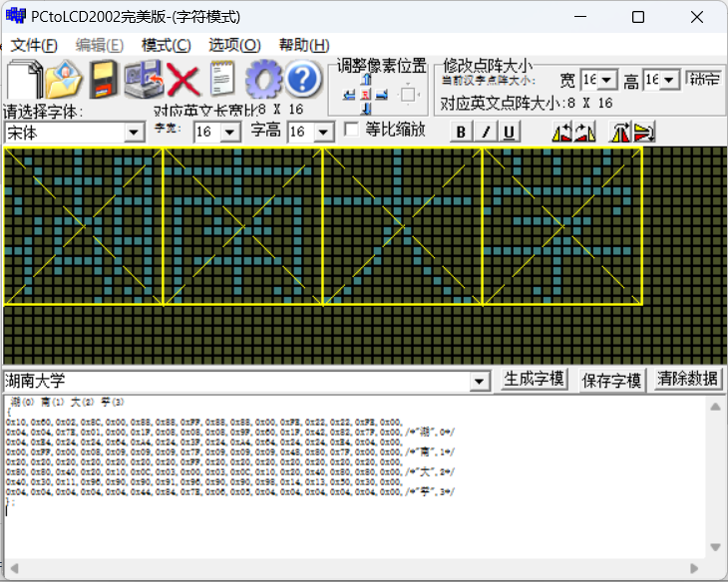
Task: Click the Save As disk icon with arrow
Action: pyautogui.click(x=144, y=79)
